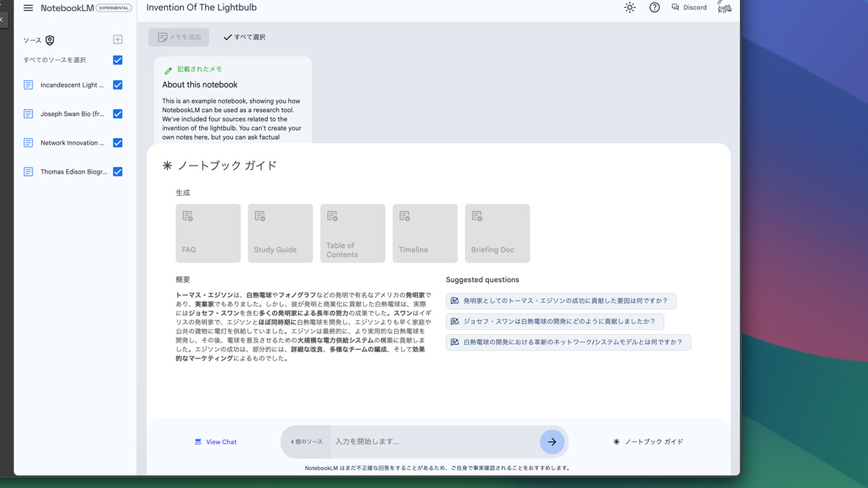Click the privacy shield icon beside ソース
This screenshot has width=868, height=488.
tap(50, 40)
